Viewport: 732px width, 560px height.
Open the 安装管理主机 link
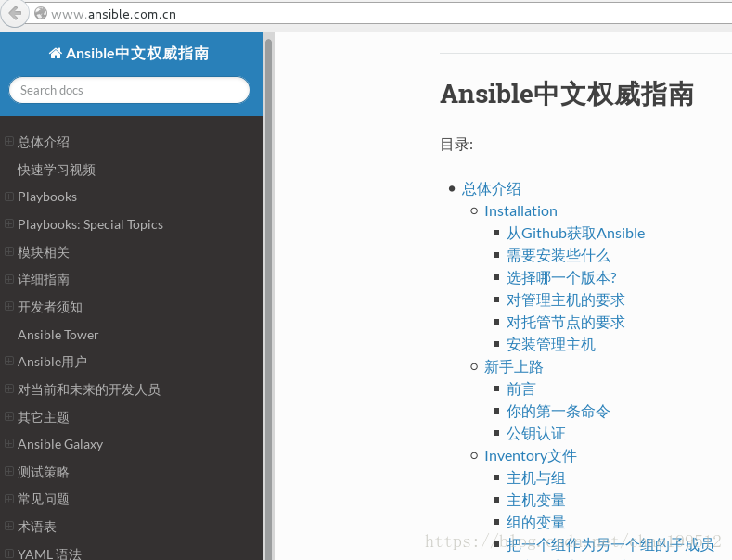[551, 345]
